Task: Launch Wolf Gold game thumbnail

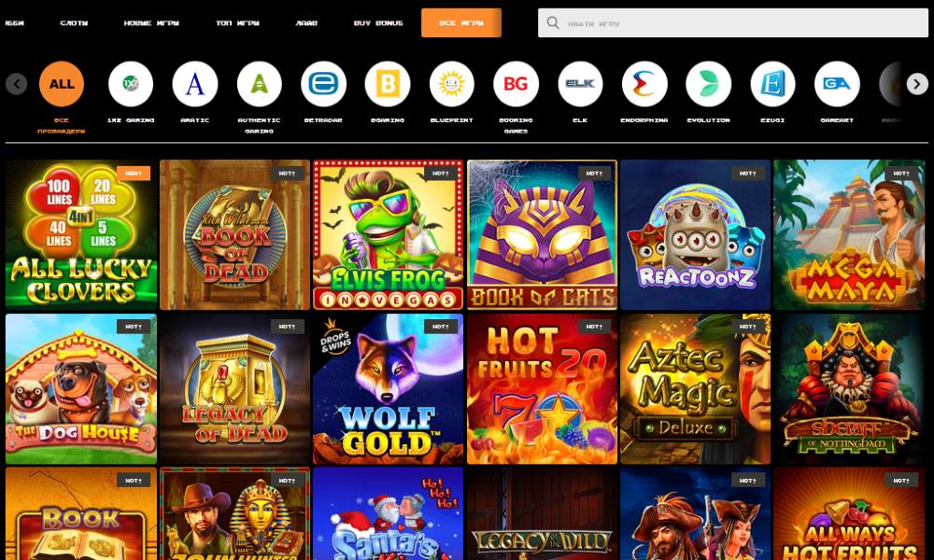Action: point(388,388)
